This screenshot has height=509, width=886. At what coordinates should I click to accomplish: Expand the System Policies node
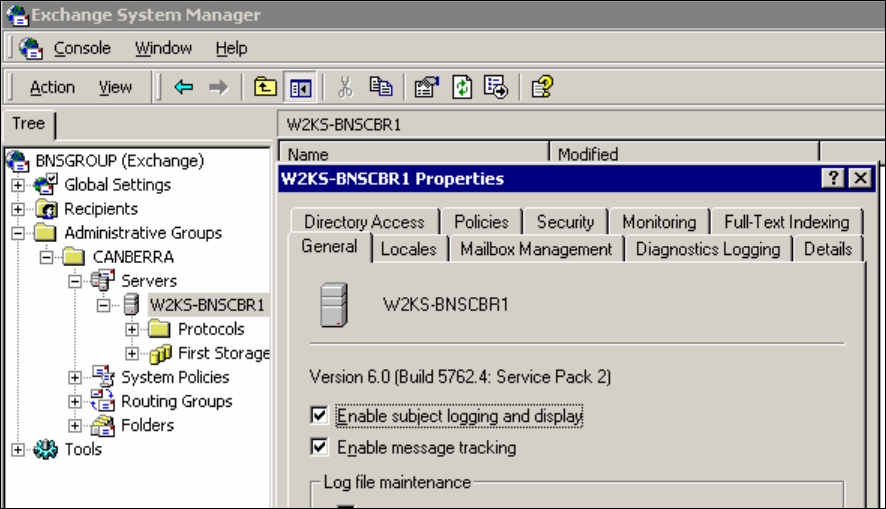(x=75, y=377)
